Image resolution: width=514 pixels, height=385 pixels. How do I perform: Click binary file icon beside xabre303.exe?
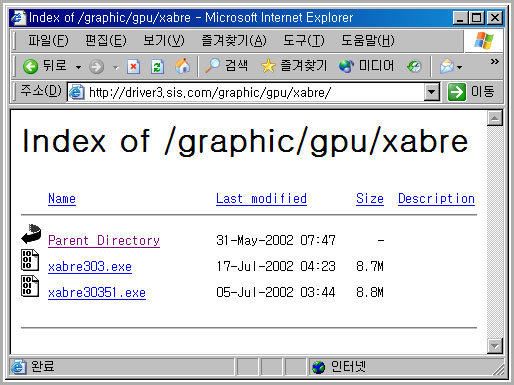pos(30,260)
